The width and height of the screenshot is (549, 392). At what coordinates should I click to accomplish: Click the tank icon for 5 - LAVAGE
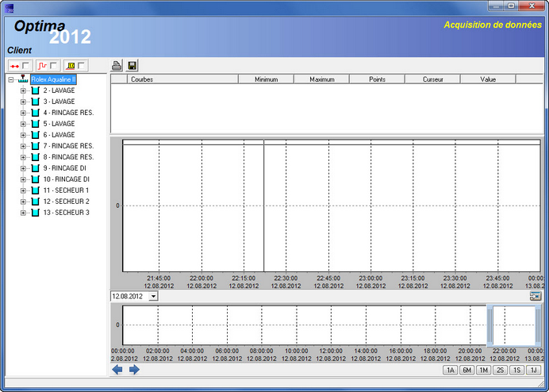coord(35,124)
